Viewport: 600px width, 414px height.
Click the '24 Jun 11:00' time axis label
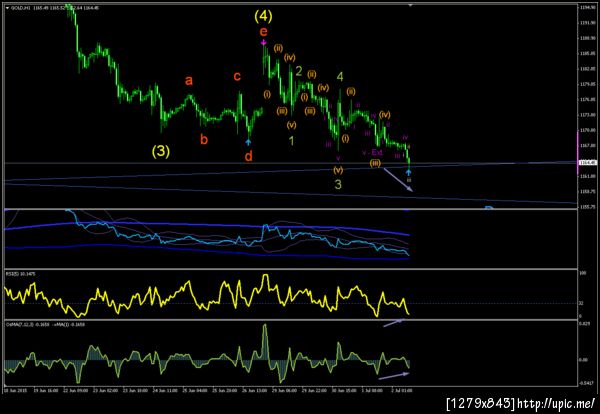(165, 391)
